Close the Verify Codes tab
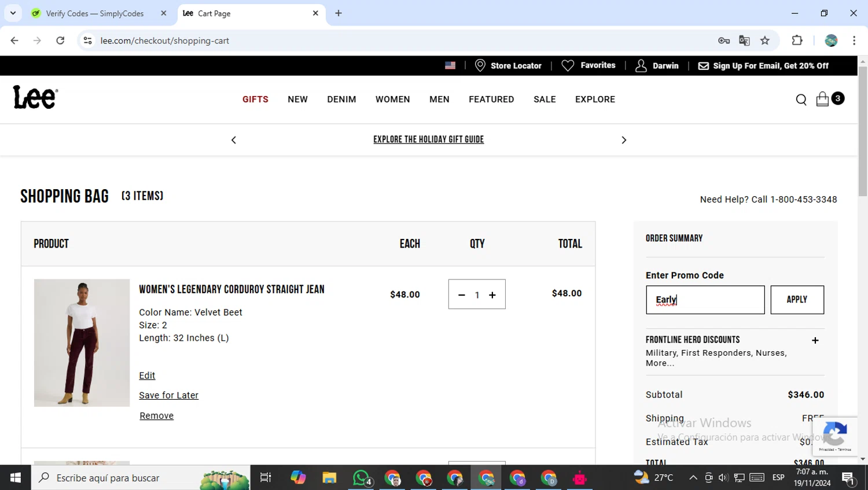 pos(164,13)
